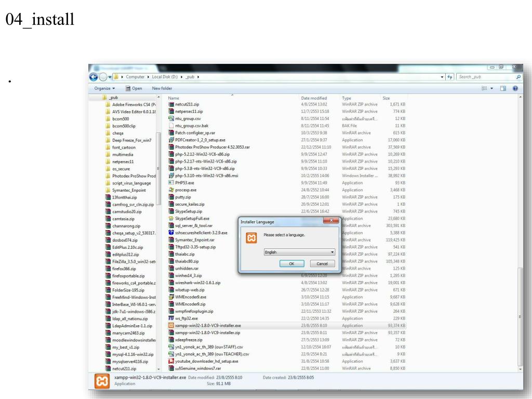The image size is (532, 399).
Task: Click OK in Installer Language dialog
Action: click(x=291, y=263)
